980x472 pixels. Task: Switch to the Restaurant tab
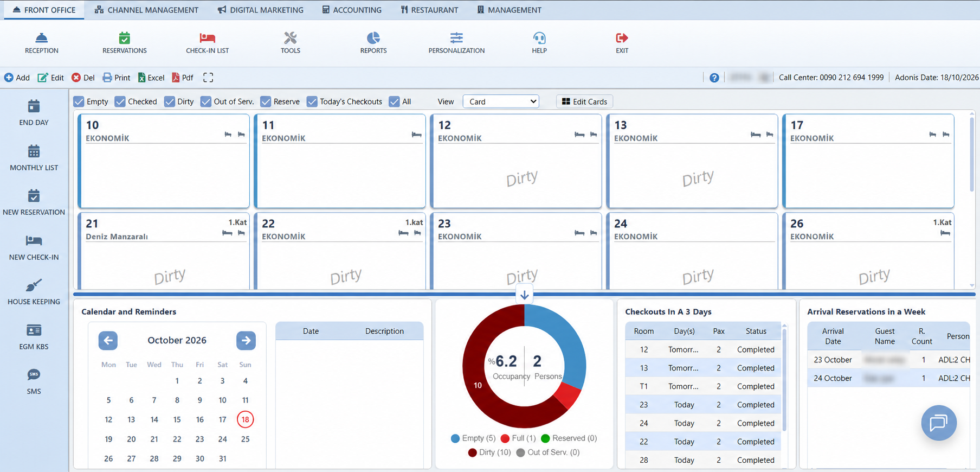pos(429,10)
